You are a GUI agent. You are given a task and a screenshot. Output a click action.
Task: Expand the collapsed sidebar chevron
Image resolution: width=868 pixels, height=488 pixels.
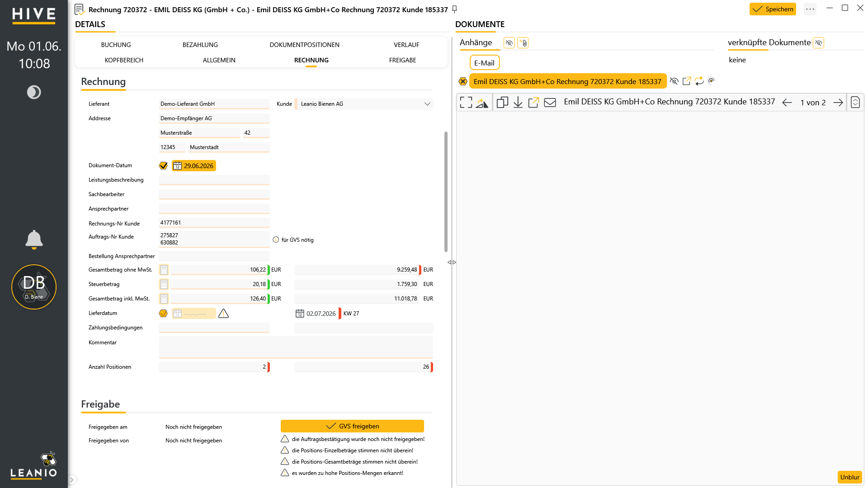tap(72, 480)
